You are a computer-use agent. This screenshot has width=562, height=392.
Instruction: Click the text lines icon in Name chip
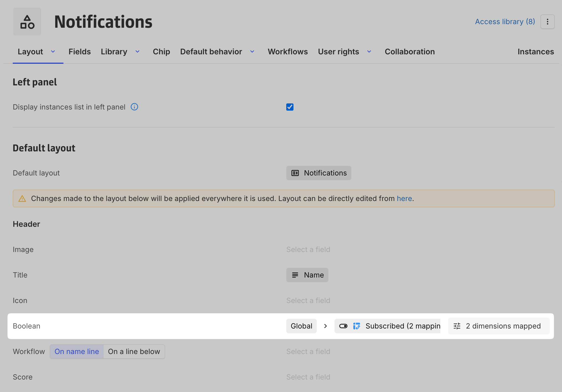point(295,275)
